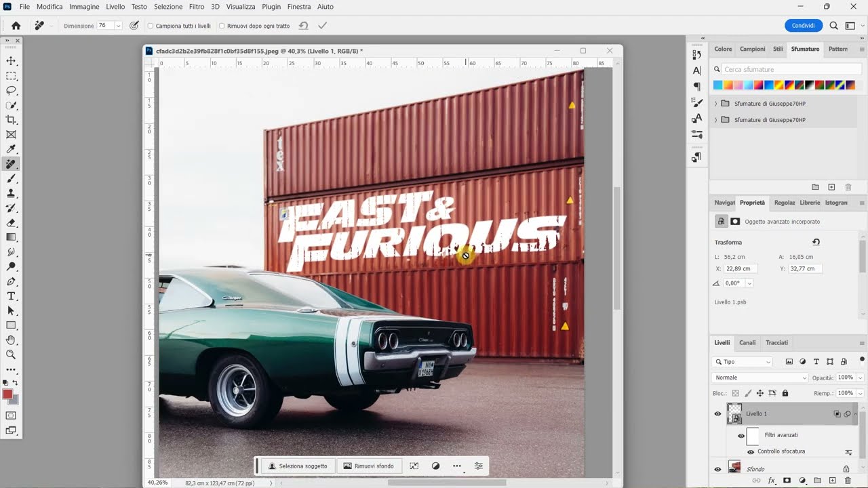Screen dimensions: 868x488
Task: Open the Riemp. fill value dropdown
Action: (861, 393)
